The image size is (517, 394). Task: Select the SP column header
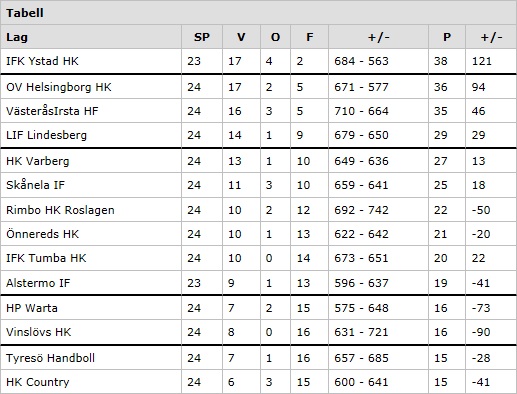tap(202, 37)
